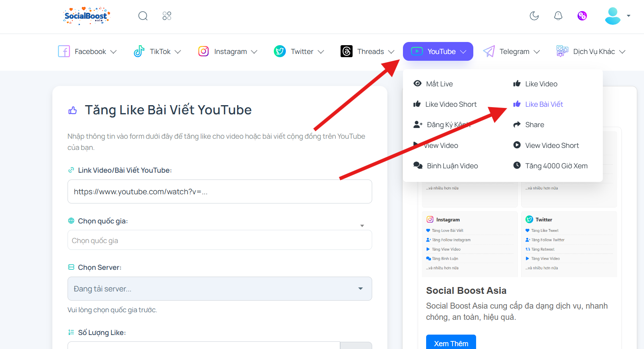Click the Instagram camera icon
Image resolution: width=644 pixels, height=349 pixels.
pos(203,51)
